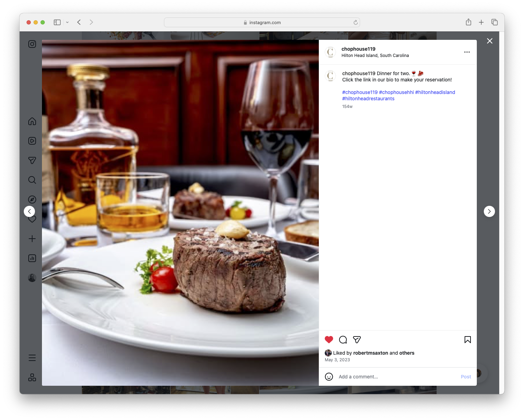The height and width of the screenshot is (420, 524).
Task: Save post with bookmark icon
Action: pyautogui.click(x=468, y=340)
